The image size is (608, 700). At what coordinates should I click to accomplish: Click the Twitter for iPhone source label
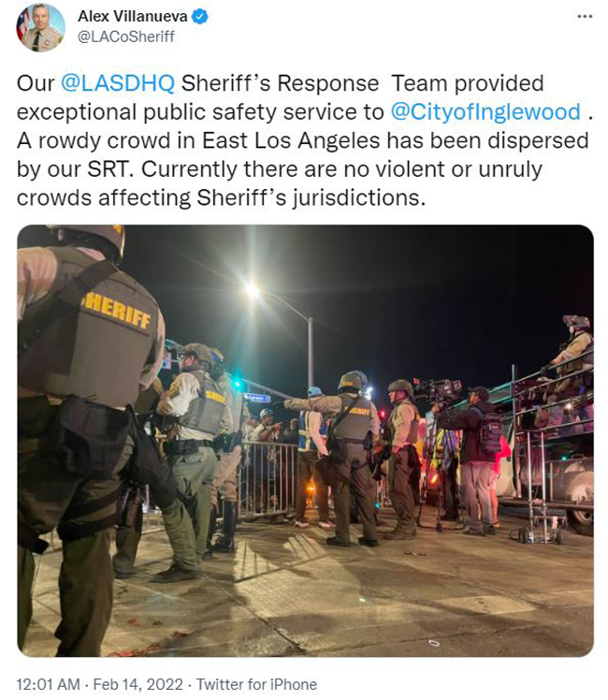click(256, 684)
